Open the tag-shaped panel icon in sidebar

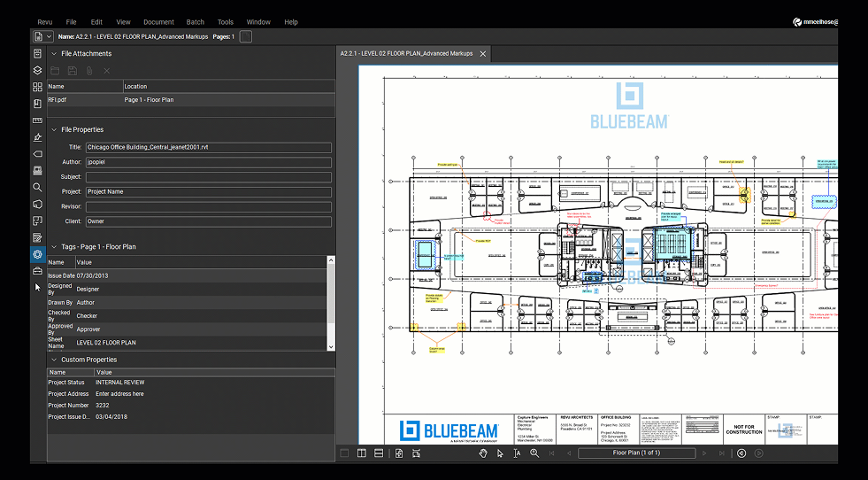38,153
